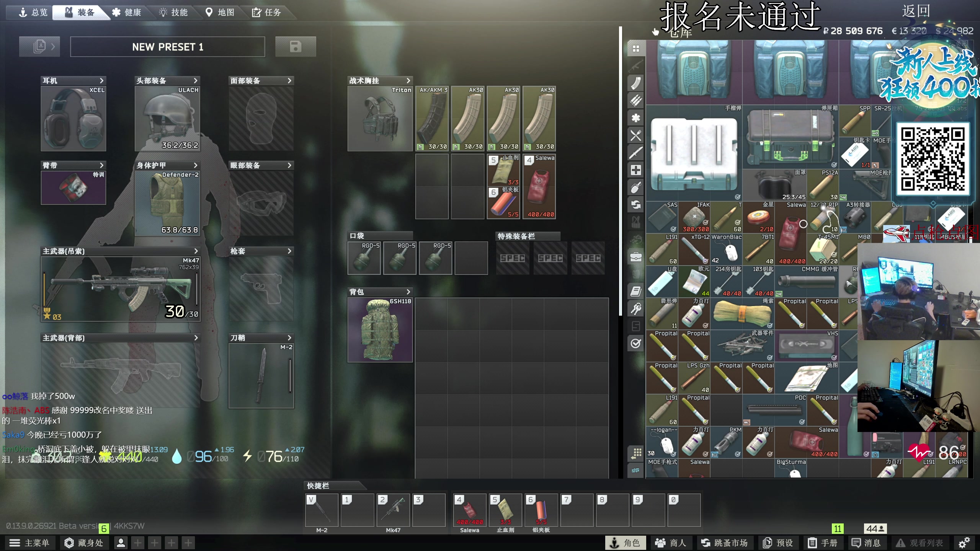Select the IFAK kit in stash
This screenshot has width=980, height=551.
point(694,217)
